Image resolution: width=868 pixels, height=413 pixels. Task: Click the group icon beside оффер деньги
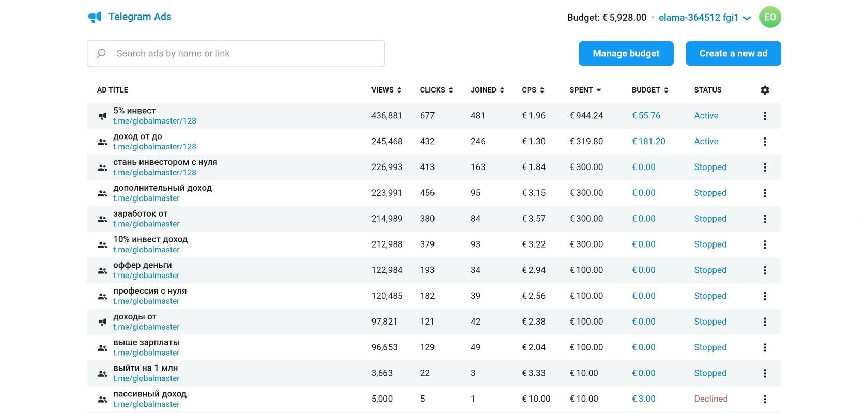pyautogui.click(x=102, y=270)
